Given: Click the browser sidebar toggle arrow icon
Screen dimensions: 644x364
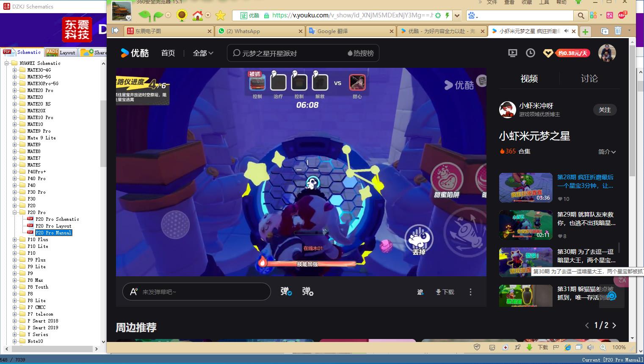Looking at the screenshot, I should pos(115,31).
